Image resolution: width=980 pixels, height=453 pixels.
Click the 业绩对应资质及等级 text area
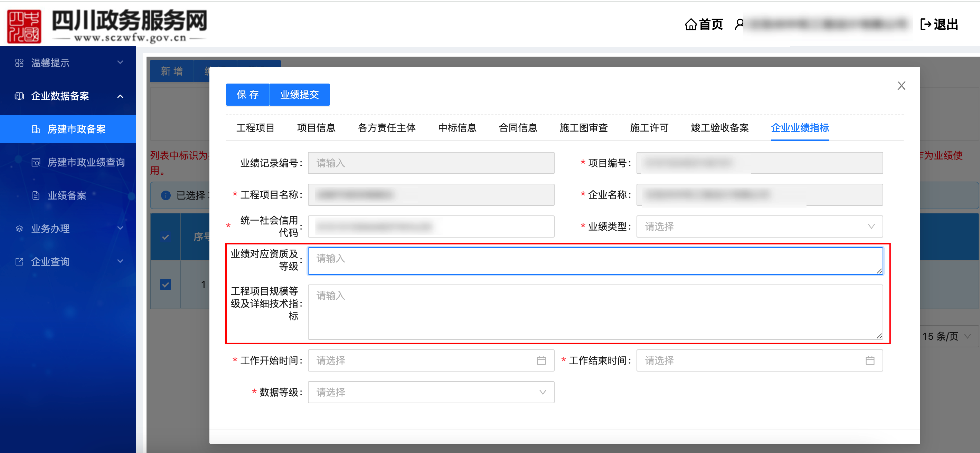click(595, 261)
